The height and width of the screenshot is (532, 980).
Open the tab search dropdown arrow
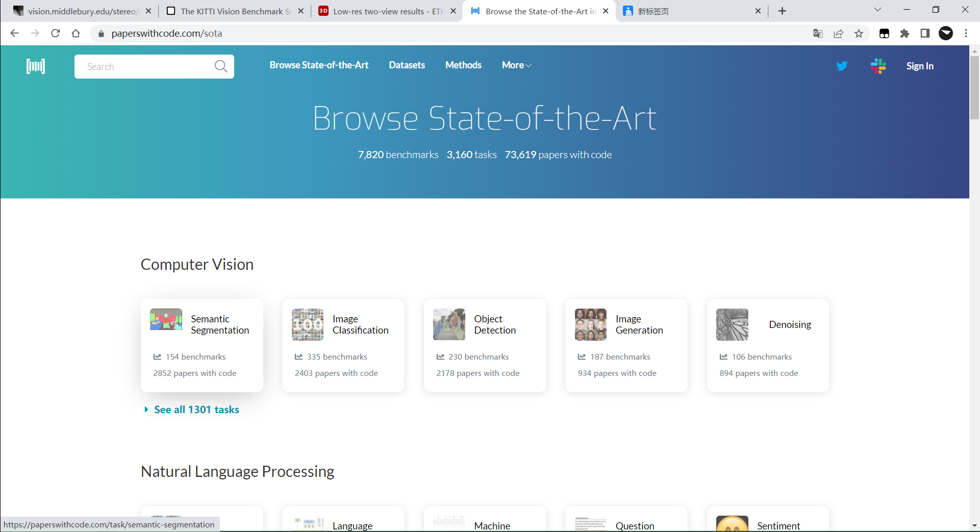coord(877,10)
